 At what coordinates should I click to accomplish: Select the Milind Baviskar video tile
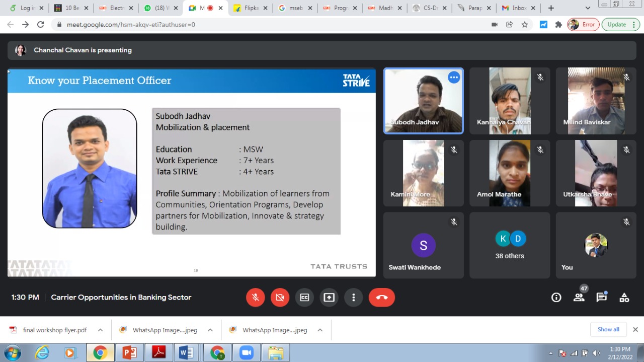pyautogui.click(x=596, y=101)
